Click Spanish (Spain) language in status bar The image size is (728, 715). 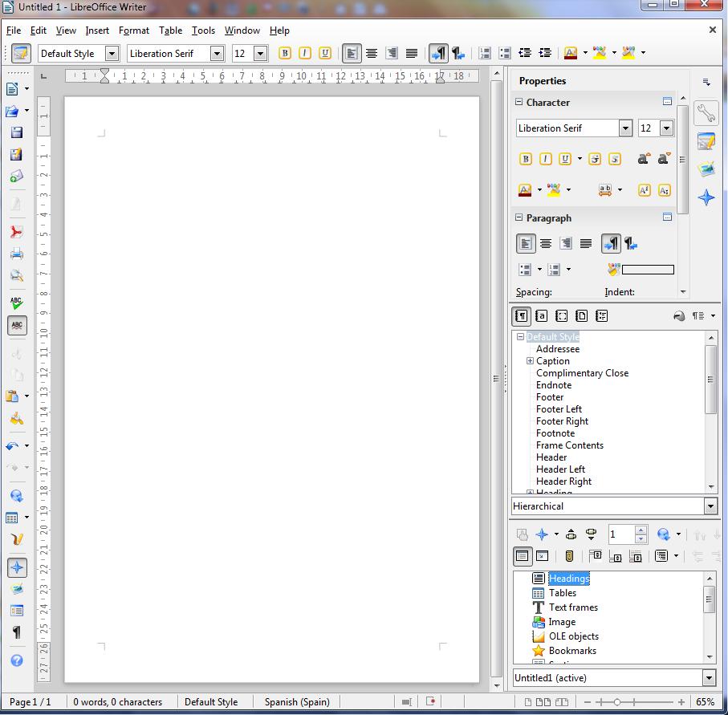(297, 702)
